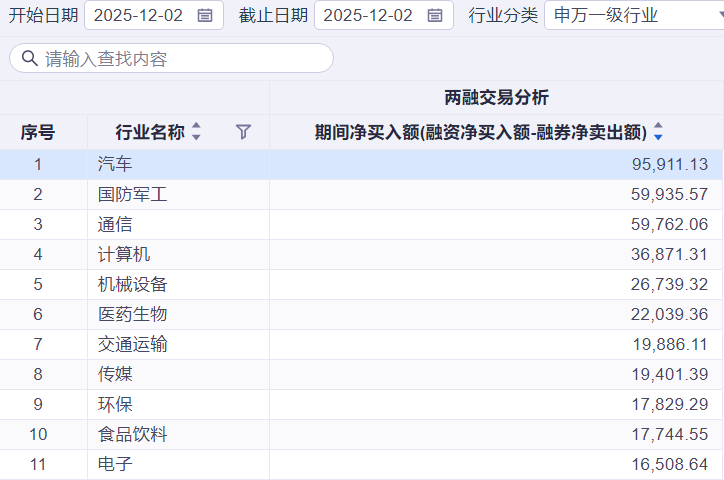
Task: Click the value 26,739.32
Action: point(670,284)
